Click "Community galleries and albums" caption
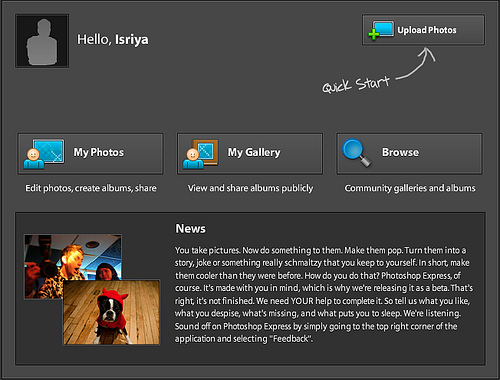This screenshot has height=380, width=500. tap(410, 188)
